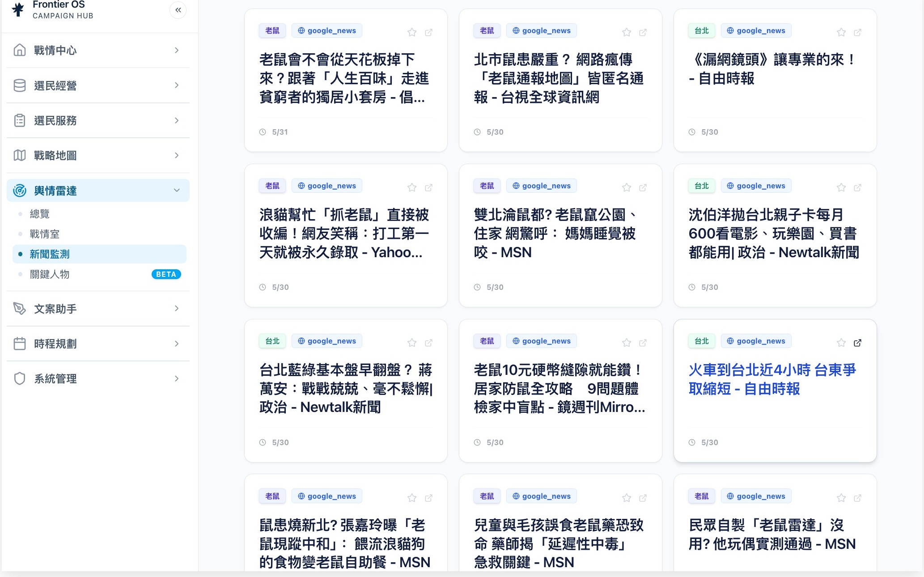Open the 總覽 submenu item

pos(99,214)
